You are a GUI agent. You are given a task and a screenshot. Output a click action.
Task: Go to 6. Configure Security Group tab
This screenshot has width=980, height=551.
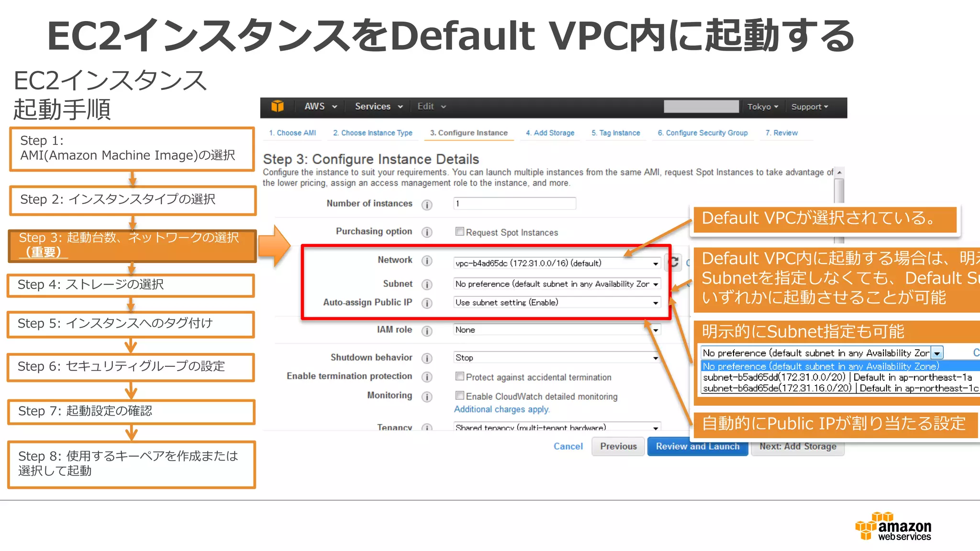[702, 133]
